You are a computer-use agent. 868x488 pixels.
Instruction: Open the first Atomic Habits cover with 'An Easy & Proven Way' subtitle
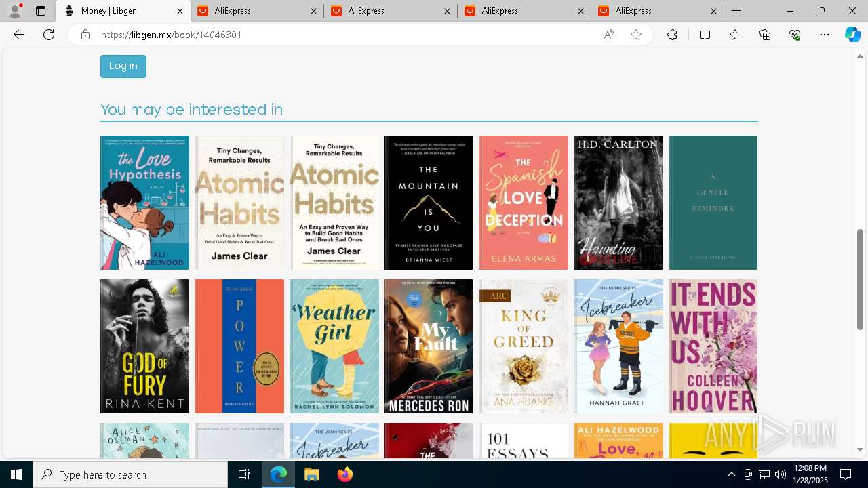click(239, 203)
